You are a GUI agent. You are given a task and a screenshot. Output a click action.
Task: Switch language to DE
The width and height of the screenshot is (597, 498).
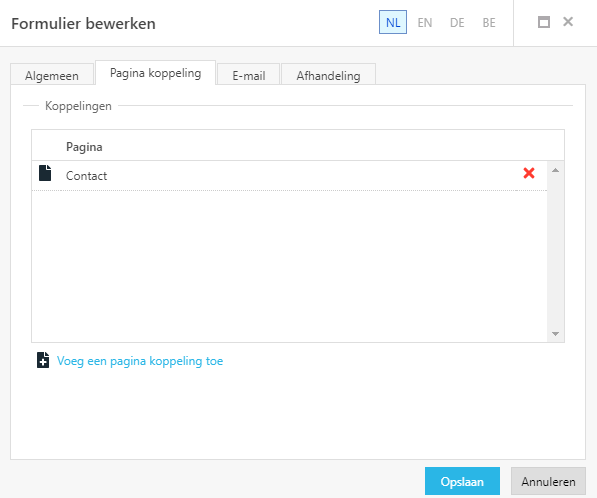click(457, 23)
